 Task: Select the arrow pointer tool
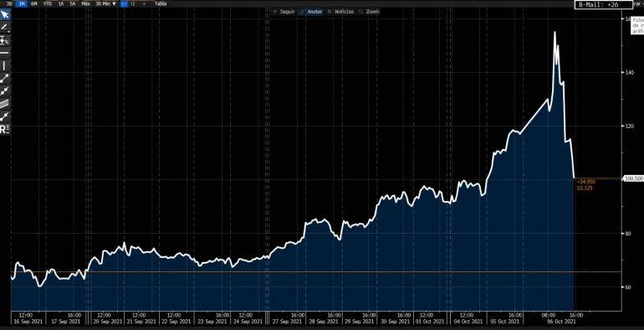click(x=5, y=15)
